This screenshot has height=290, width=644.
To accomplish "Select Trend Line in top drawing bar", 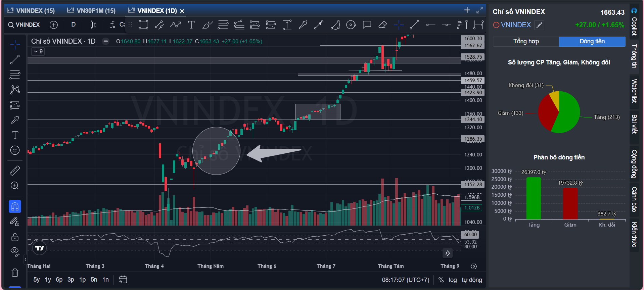I will pyautogui.click(x=415, y=25).
